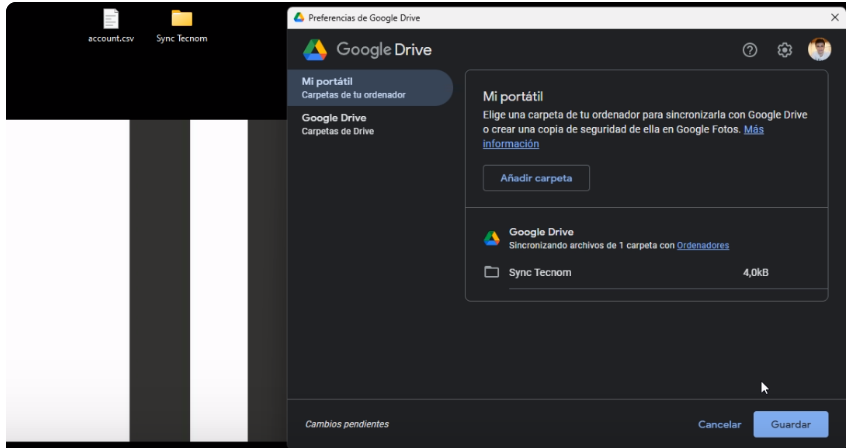Image resolution: width=846 pixels, height=448 pixels.
Task: Click the Mi portátil panel heading
Action: (x=513, y=97)
